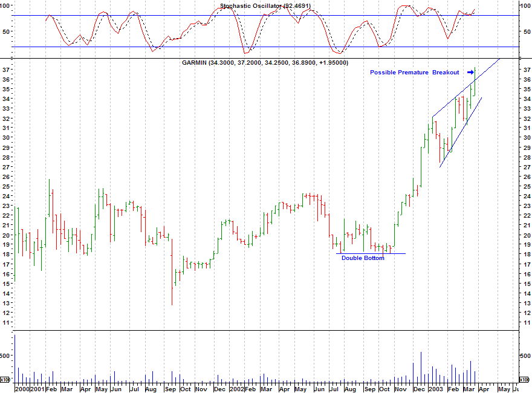Click price 32 on the right axis
532x393 pixels.
[527, 119]
